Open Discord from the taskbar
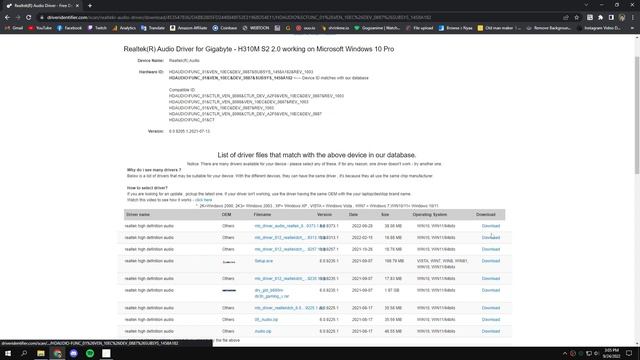 click(x=73, y=353)
